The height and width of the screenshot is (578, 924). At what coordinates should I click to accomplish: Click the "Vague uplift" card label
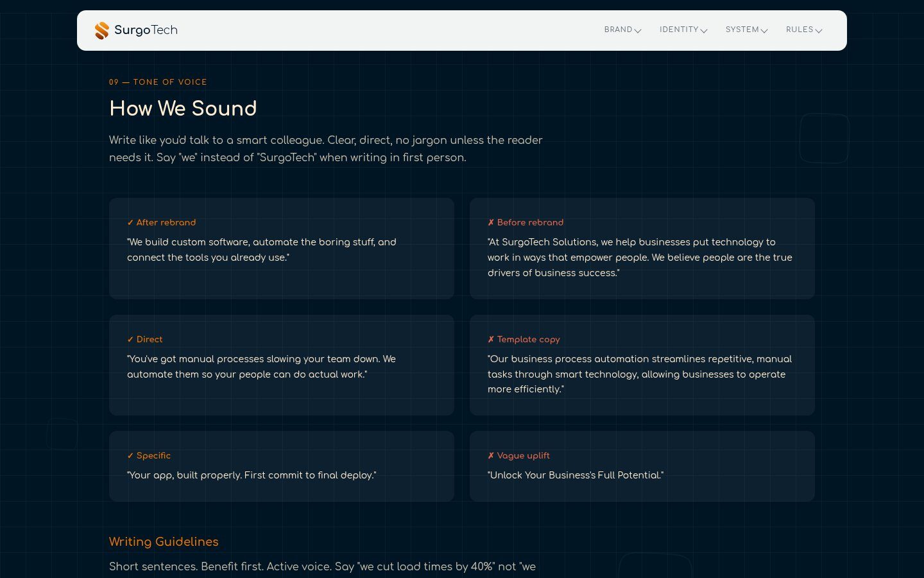[518, 455]
